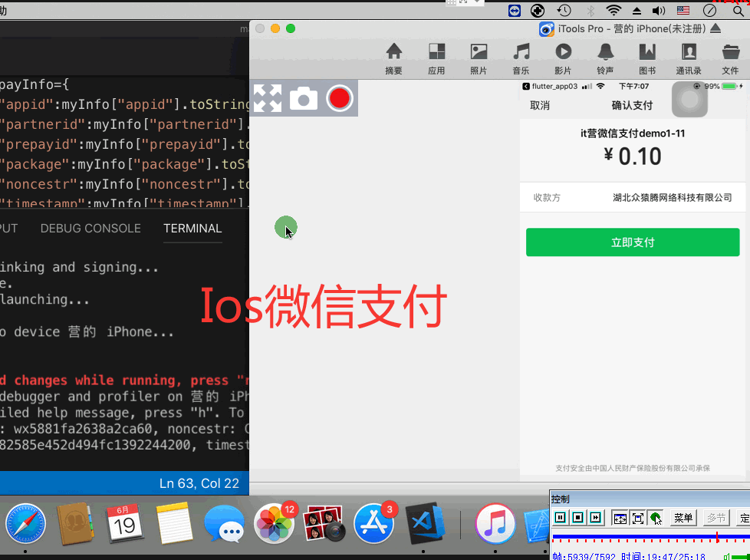Open iTunes from the Dock
The image size is (750, 560).
click(495, 524)
